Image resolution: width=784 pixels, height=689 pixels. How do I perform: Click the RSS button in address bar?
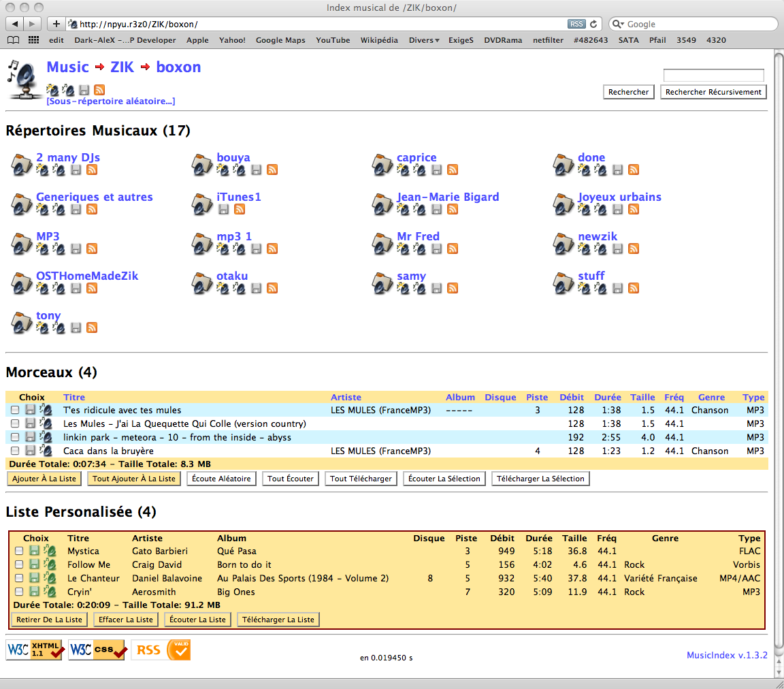click(576, 24)
